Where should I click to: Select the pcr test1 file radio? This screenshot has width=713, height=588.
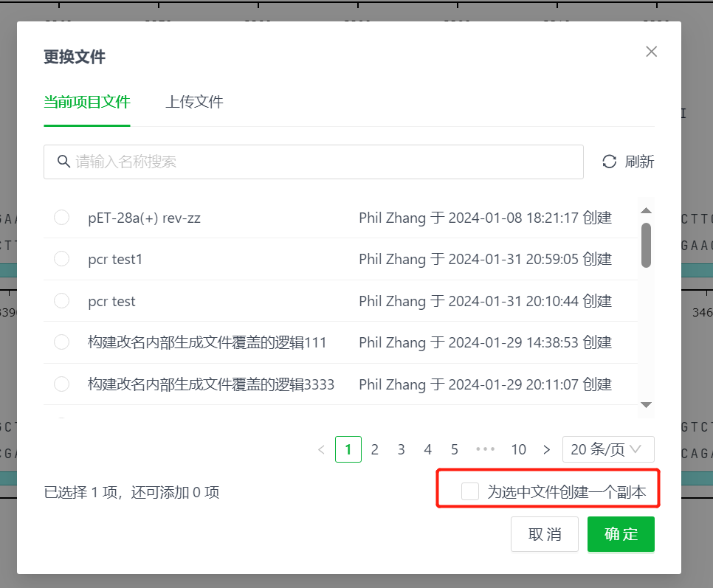tap(62, 259)
